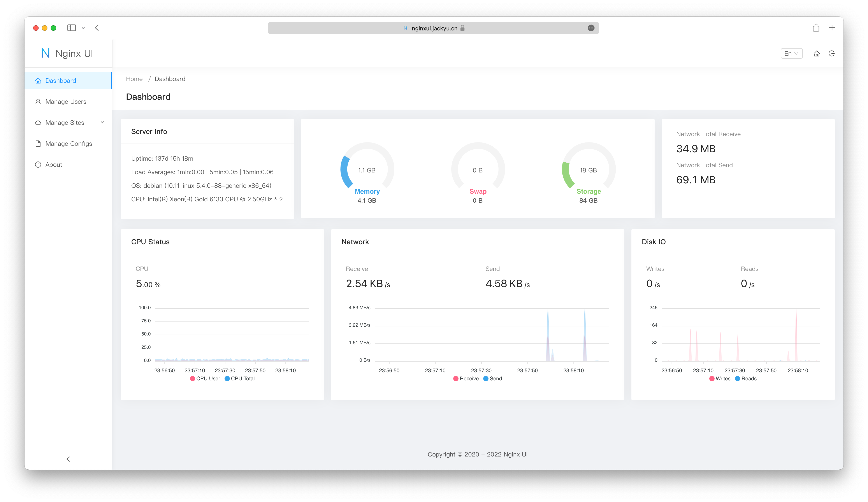This screenshot has width=868, height=502.
Task: Toggle CPU User series in chart legend
Action: pyautogui.click(x=205, y=378)
